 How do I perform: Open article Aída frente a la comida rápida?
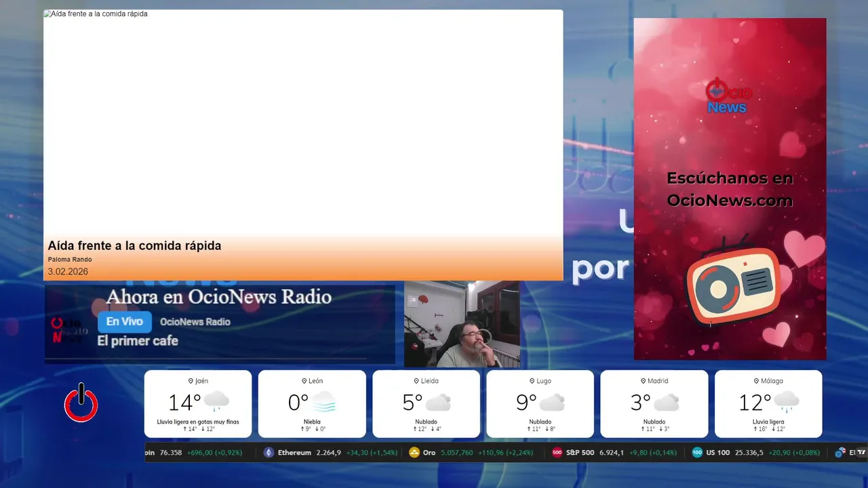tap(134, 246)
